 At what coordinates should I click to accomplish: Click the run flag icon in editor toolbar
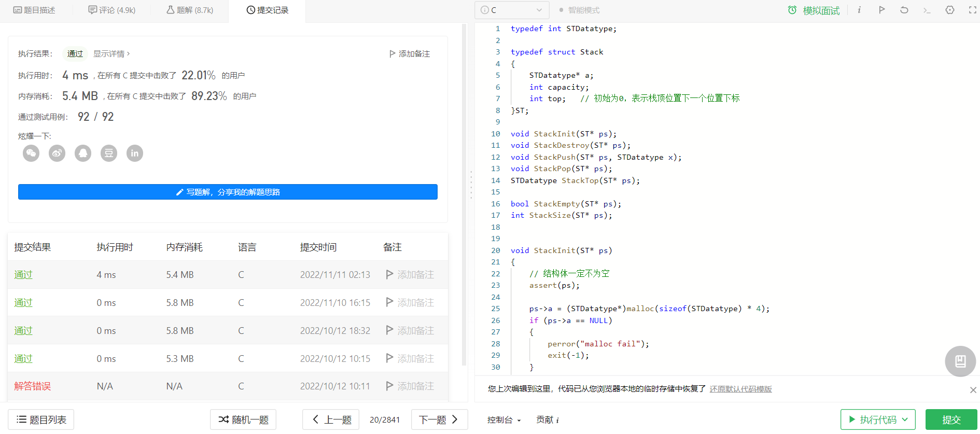[x=881, y=10]
